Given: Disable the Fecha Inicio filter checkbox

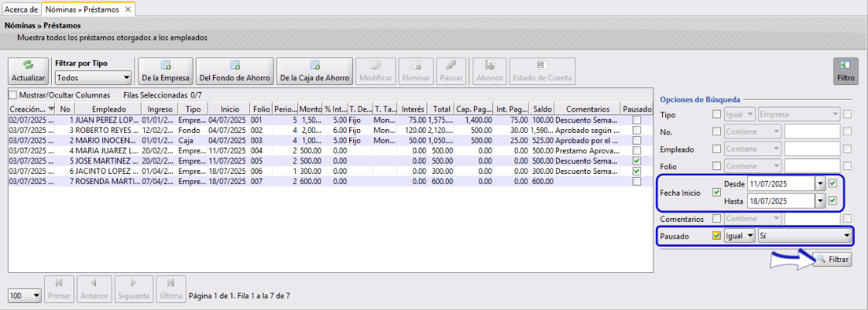Looking at the screenshot, I should click(x=717, y=192).
